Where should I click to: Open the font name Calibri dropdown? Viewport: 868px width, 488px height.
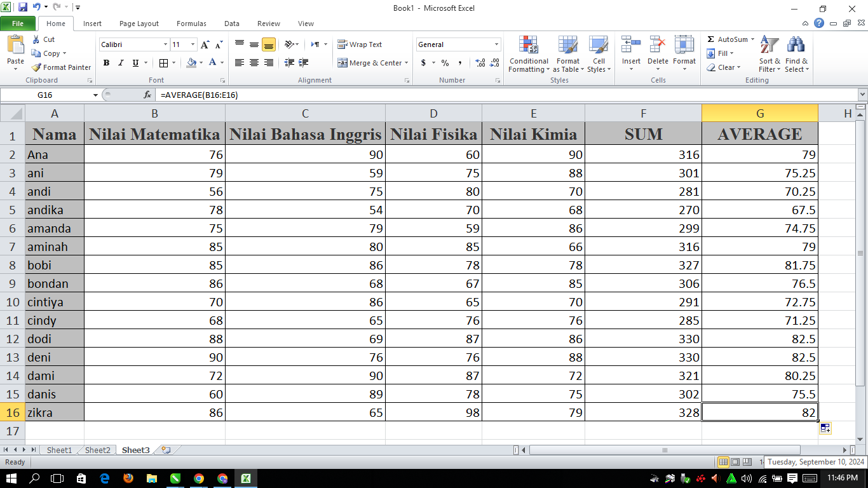(166, 44)
